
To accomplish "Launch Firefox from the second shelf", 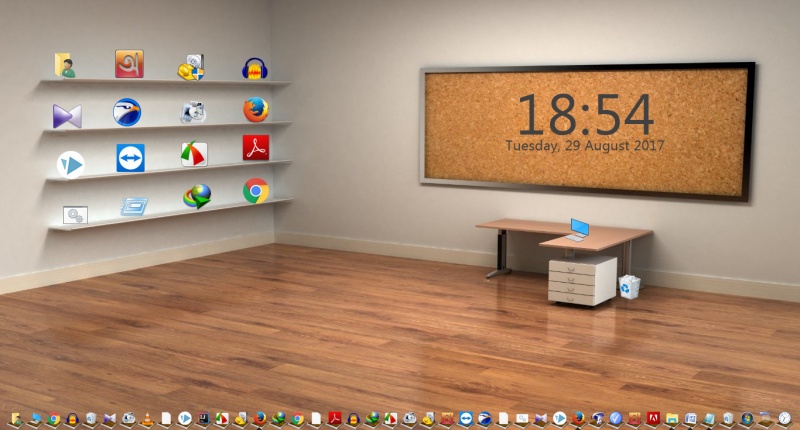I will 256,110.
